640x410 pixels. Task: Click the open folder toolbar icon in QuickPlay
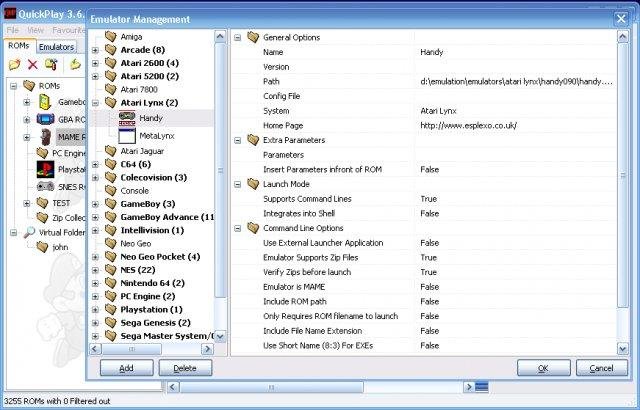pyautogui.click(x=14, y=64)
